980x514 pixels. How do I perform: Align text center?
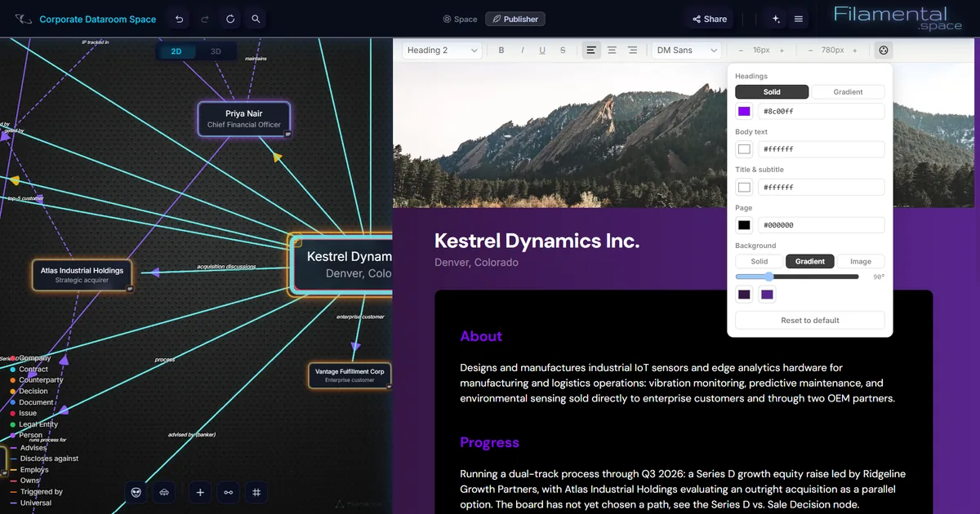click(612, 51)
